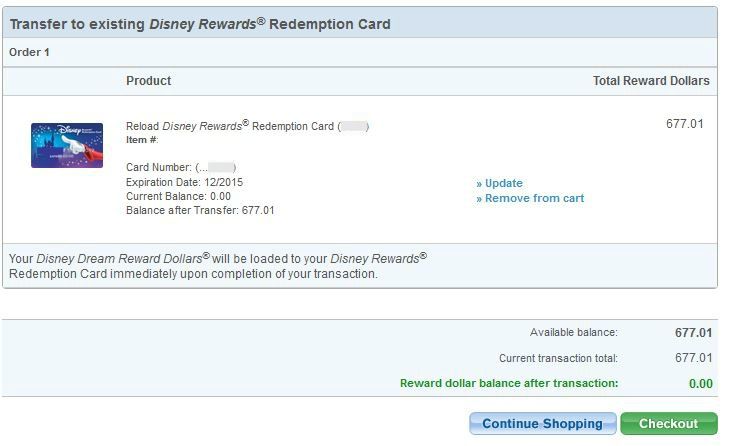Click the Expiration Date 12/2015 text
Screen dimensions: 734x446
click(x=184, y=182)
